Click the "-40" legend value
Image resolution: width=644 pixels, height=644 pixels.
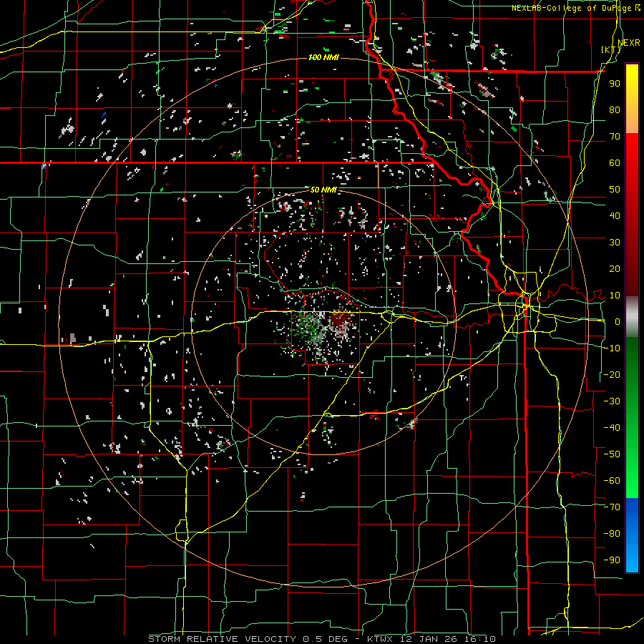tap(612, 428)
